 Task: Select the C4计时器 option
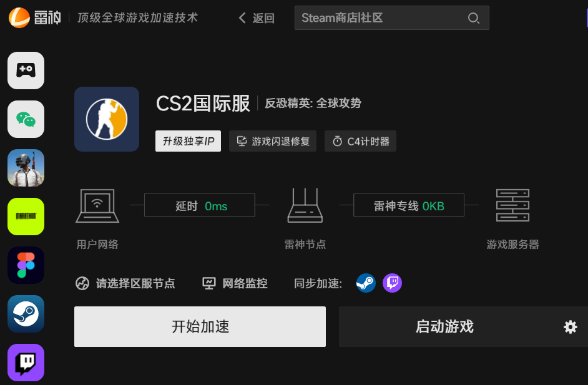pos(360,141)
